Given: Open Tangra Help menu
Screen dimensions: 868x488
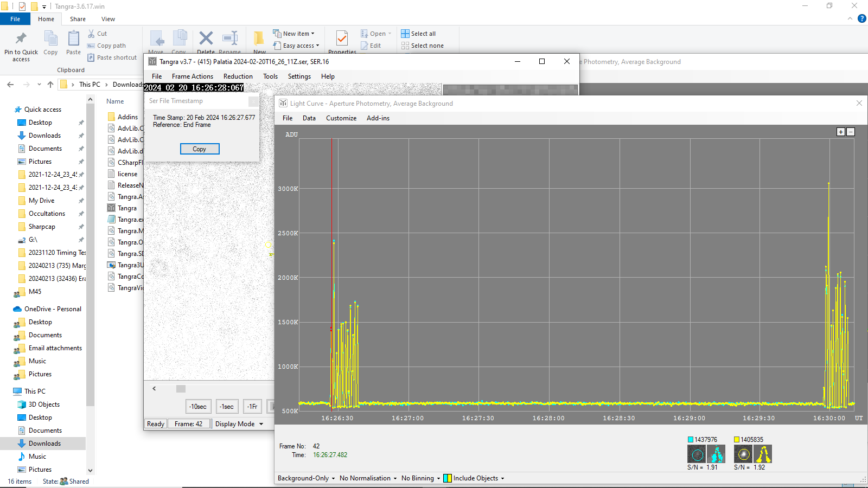Looking at the screenshot, I should 328,76.
